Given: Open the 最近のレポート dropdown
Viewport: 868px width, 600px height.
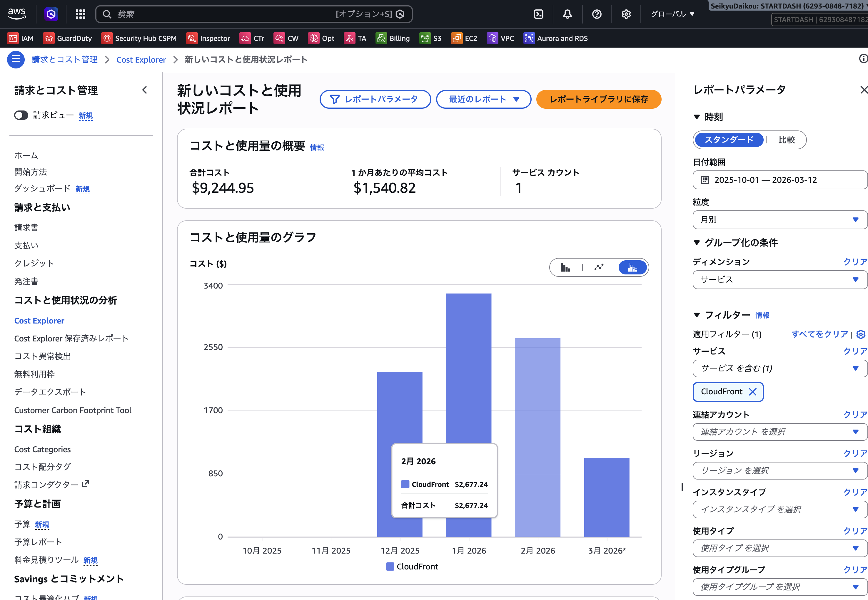Looking at the screenshot, I should point(483,99).
